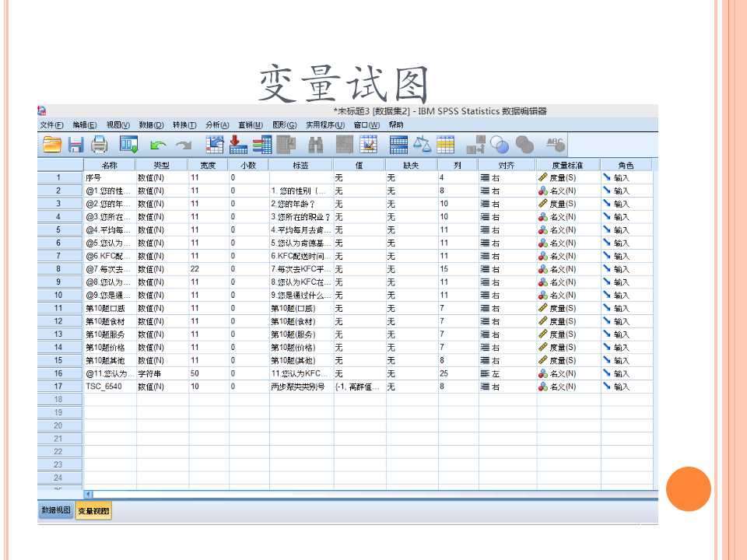
Task: Click the 角色 column header
Action: point(626,165)
